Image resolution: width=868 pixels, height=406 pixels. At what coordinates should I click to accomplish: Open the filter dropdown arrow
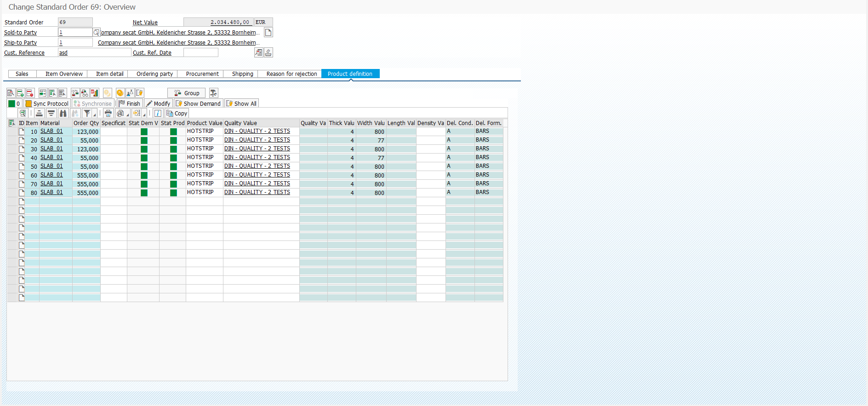coord(95,114)
